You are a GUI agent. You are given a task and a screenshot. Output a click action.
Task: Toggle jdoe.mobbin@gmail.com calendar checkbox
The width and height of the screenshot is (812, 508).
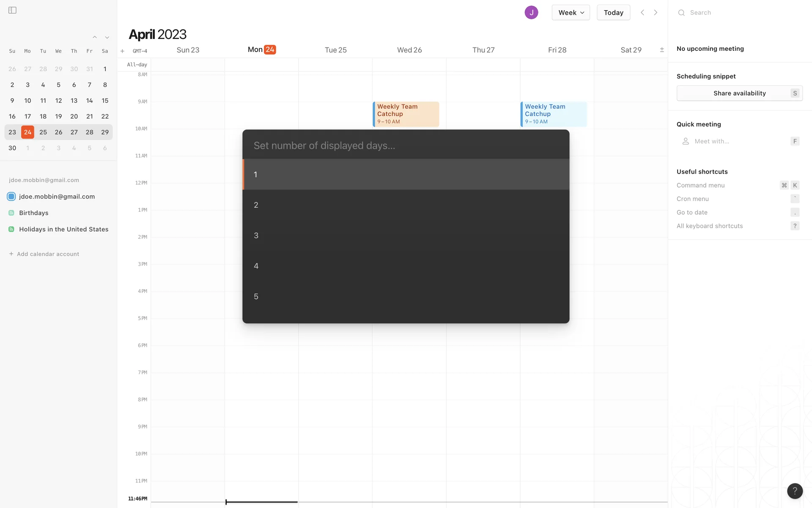[11, 196]
